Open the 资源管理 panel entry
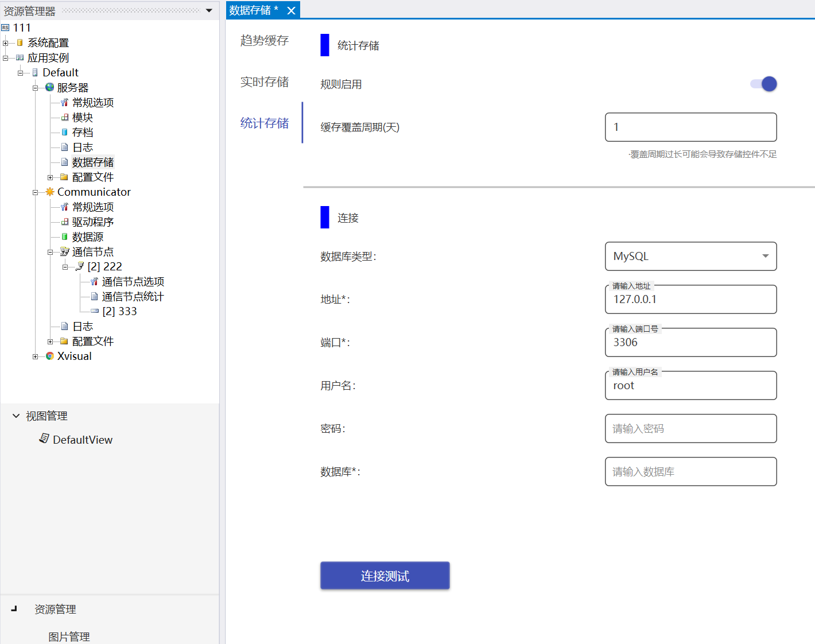 (x=55, y=609)
